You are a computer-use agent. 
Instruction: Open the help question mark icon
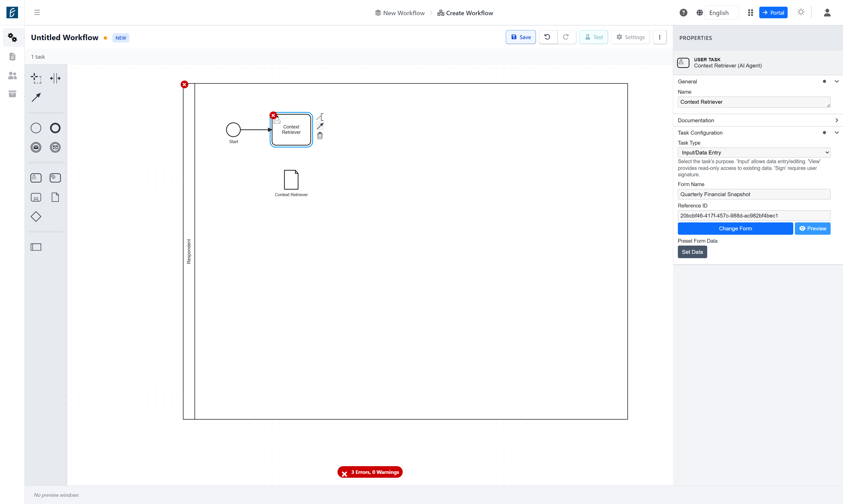(x=683, y=13)
